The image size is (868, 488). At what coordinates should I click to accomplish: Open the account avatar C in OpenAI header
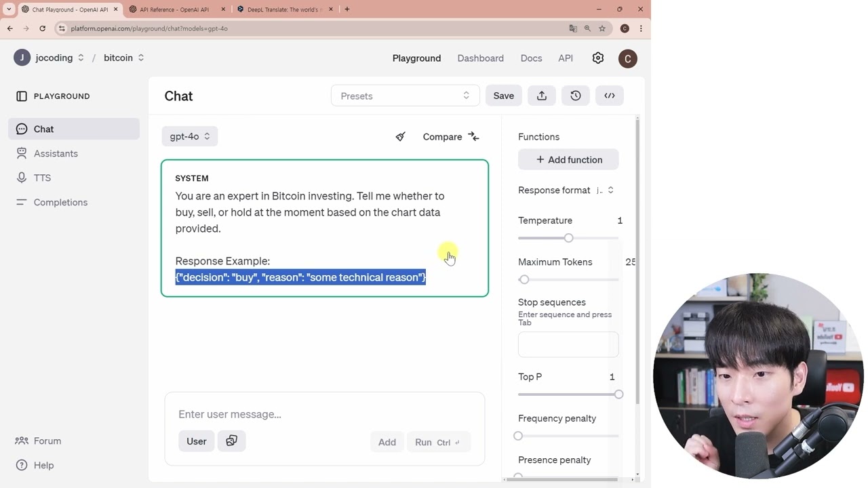628,58
